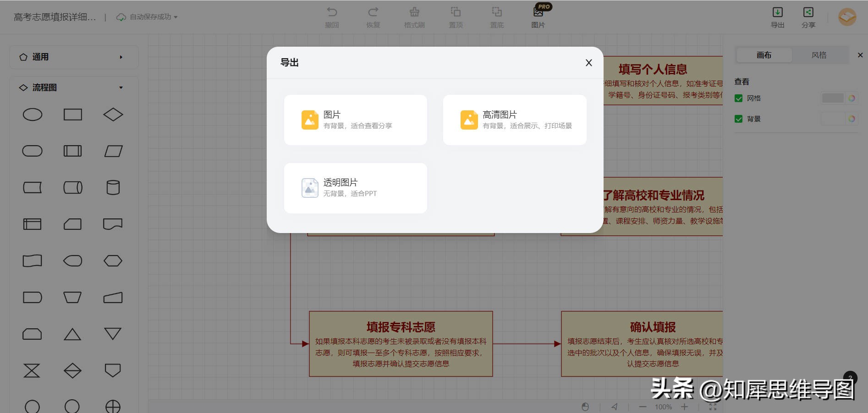868x413 pixels.
Task: Select the diamond flowchart shape
Action: (x=113, y=114)
